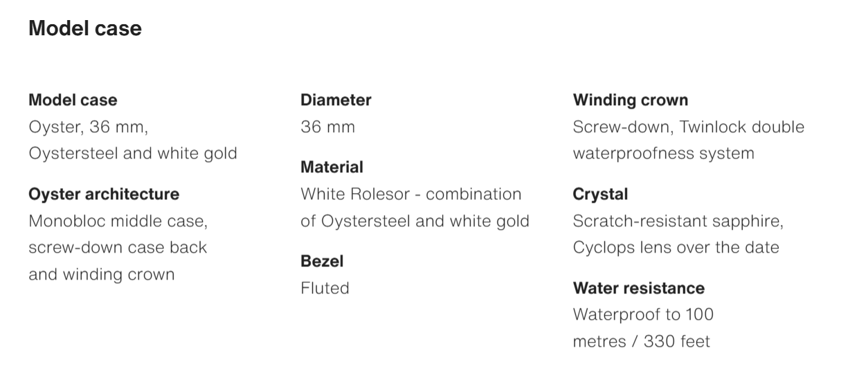Screen dimensions: 868x373
Task: Select the "Oyster, 36 mm," text line
Action: [88, 127]
